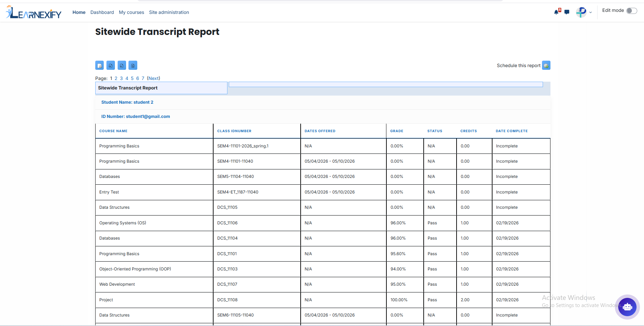This screenshot has width=644, height=326.
Task: Toggle Edit mode switch
Action: tap(632, 11)
